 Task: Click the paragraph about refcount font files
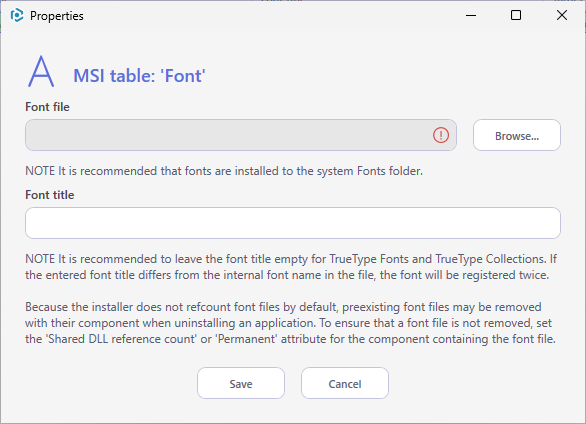[x=290, y=323]
